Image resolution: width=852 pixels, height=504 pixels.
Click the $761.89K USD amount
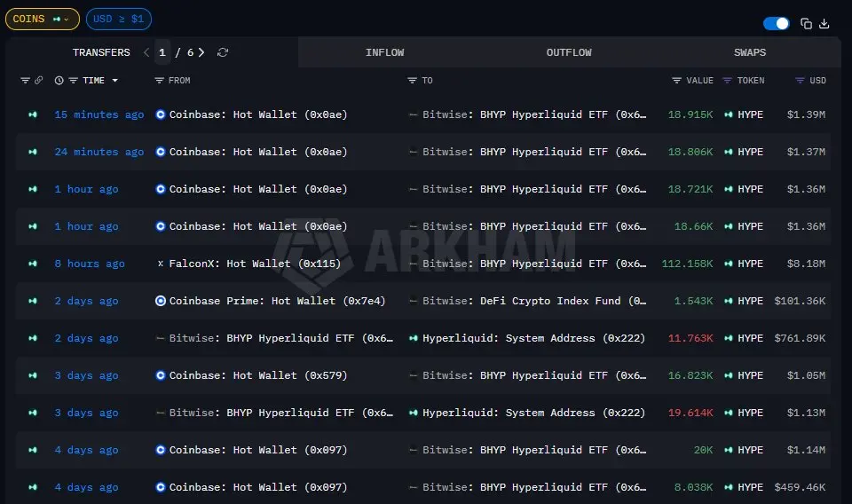click(x=800, y=338)
